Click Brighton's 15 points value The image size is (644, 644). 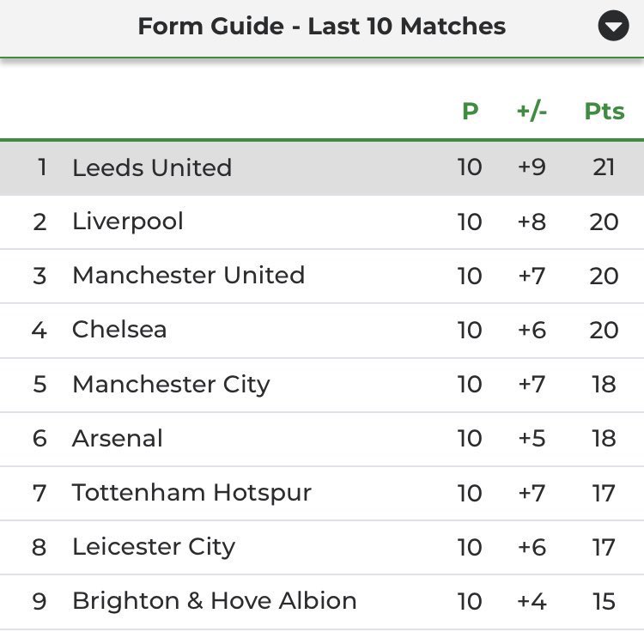tap(604, 601)
